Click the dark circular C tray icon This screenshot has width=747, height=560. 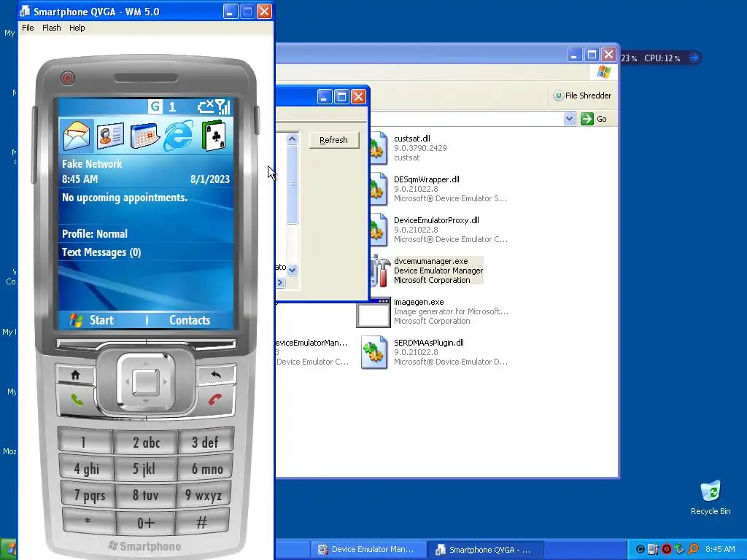[x=640, y=549]
